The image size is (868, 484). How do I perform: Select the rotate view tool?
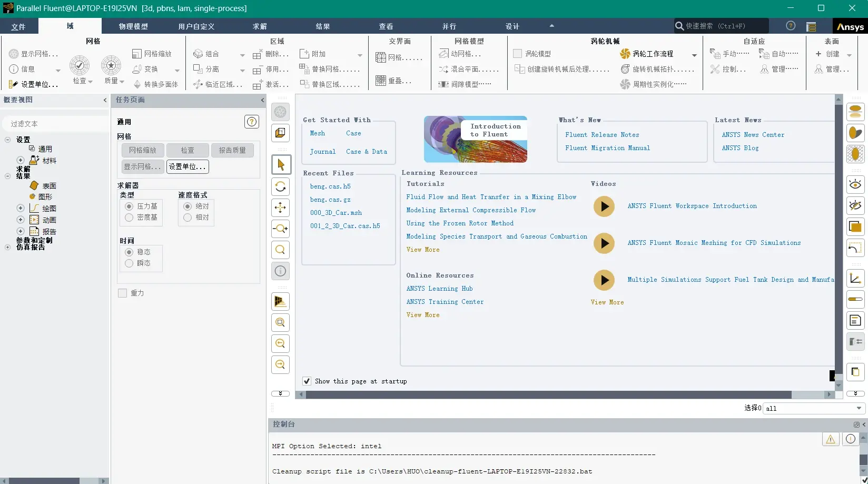281,186
